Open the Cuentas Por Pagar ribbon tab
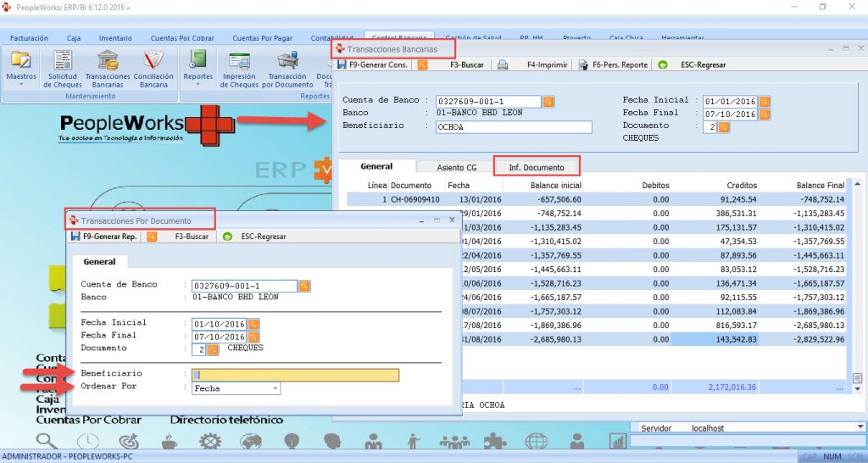The image size is (868, 463). (263, 38)
